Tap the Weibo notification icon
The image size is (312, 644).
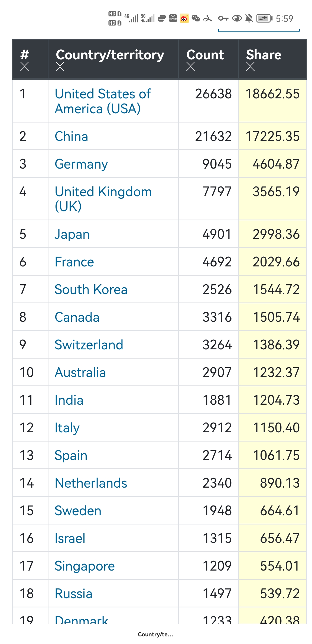184,18
